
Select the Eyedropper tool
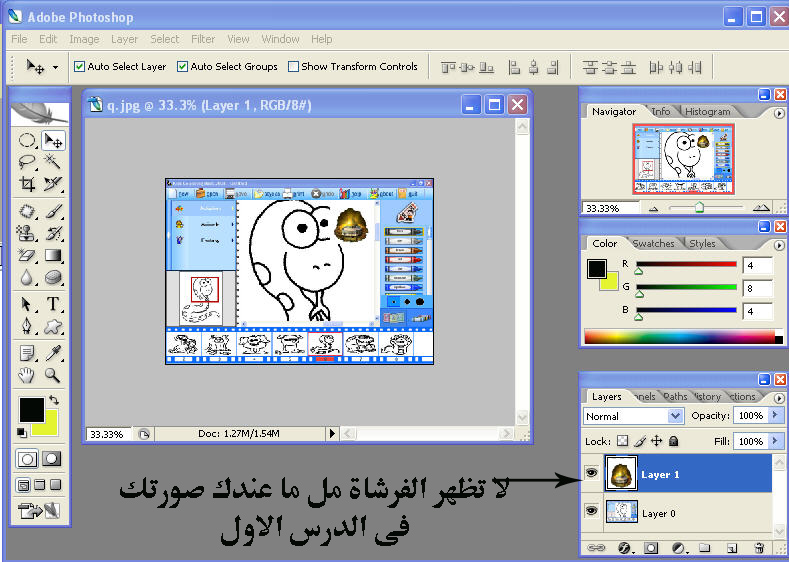pos(52,353)
